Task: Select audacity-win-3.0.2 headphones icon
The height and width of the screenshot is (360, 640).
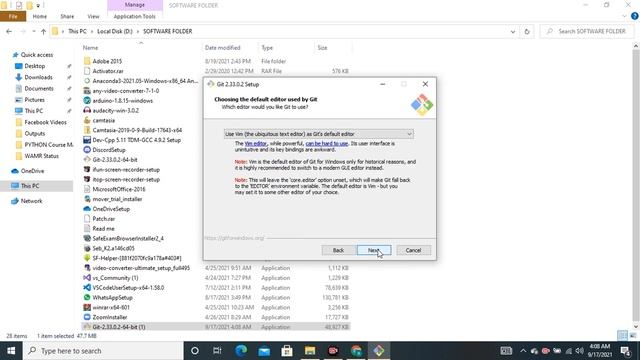Action: (87, 110)
